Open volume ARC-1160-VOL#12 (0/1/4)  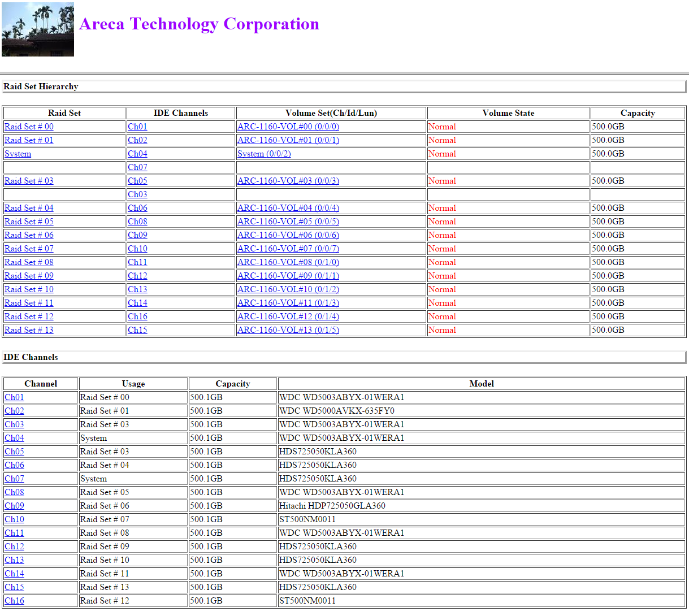288,316
